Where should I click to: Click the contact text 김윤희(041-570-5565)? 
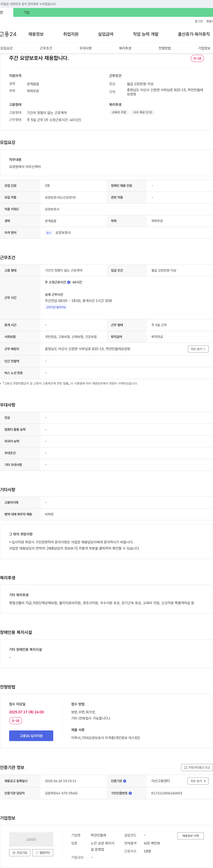click(61, 793)
